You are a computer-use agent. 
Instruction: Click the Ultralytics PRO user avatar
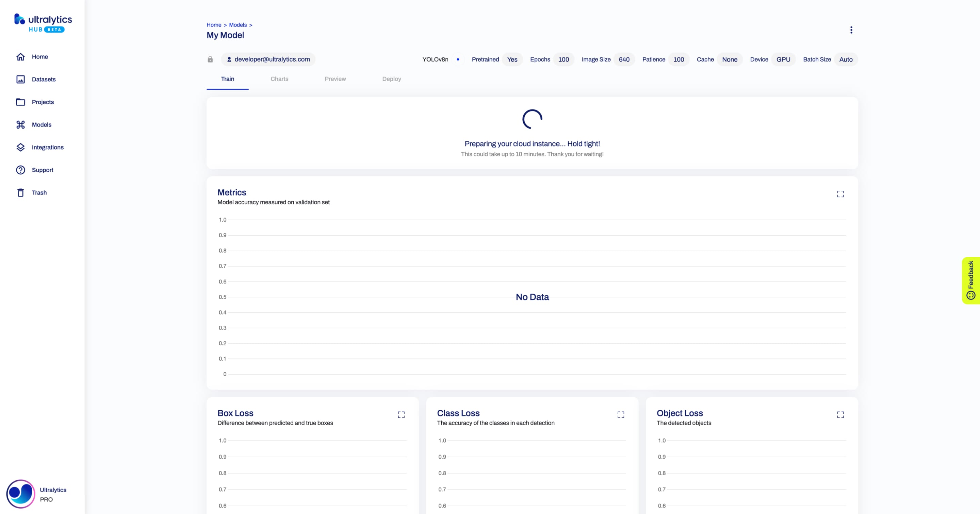pos(20,494)
